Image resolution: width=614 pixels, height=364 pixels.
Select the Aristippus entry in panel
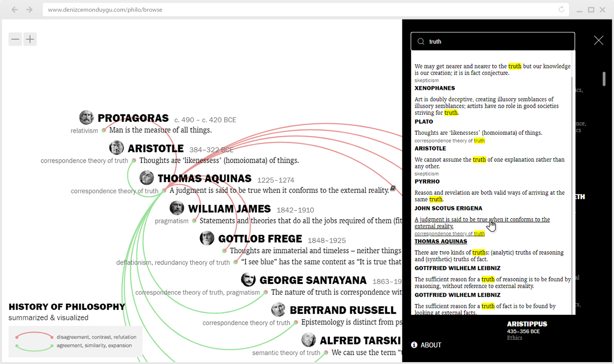pyautogui.click(x=527, y=331)
